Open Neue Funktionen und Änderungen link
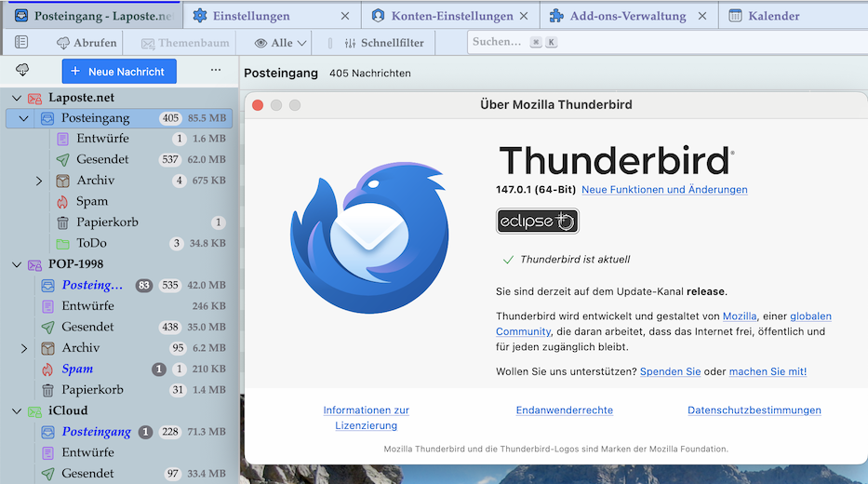Image resolution: width=868 pixels, height=484 pixels. tap(664, 190)
